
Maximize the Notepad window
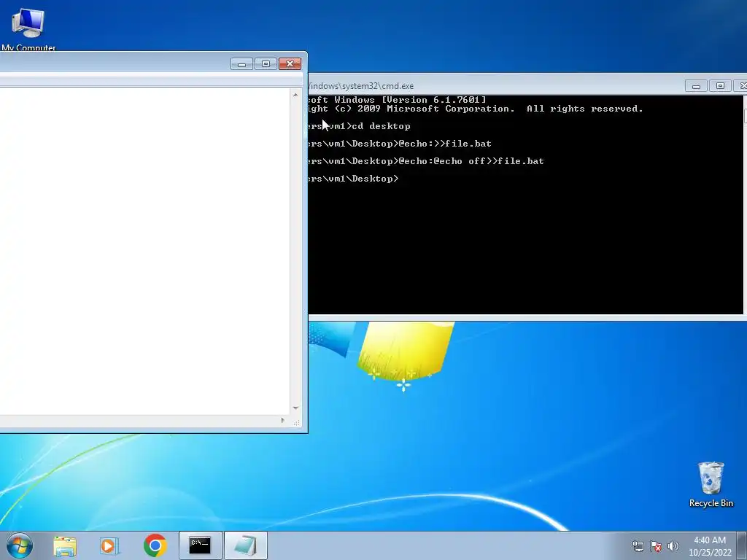[266, 64]
